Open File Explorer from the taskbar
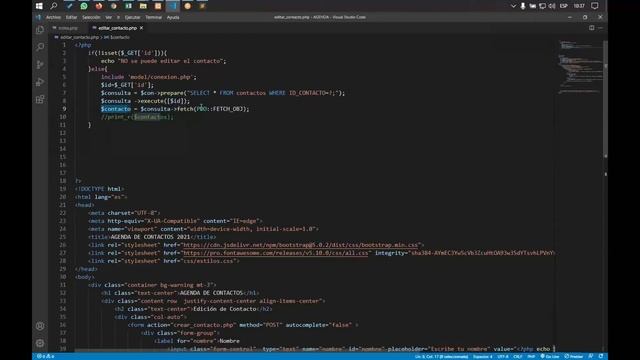640x360 pixels. (143, 6)
